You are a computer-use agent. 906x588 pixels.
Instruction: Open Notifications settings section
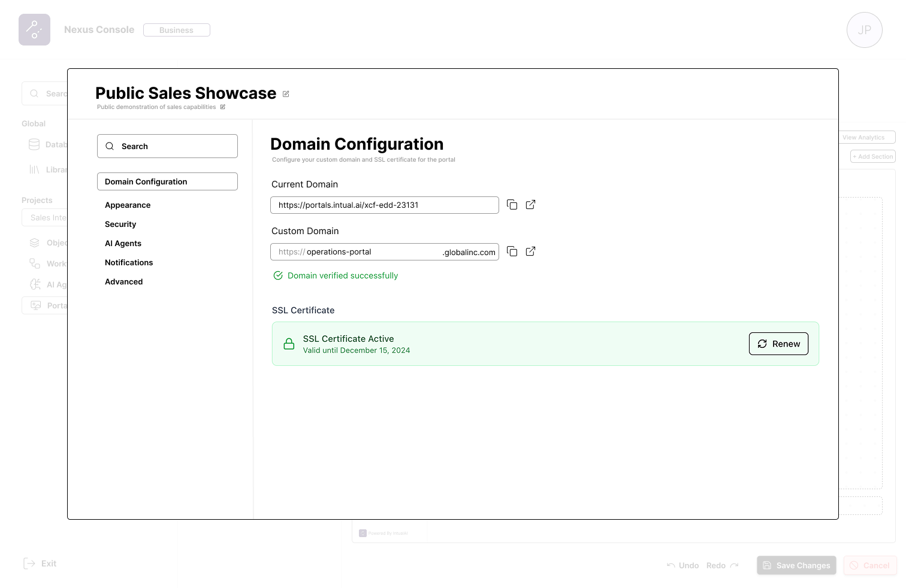point(129,262)
